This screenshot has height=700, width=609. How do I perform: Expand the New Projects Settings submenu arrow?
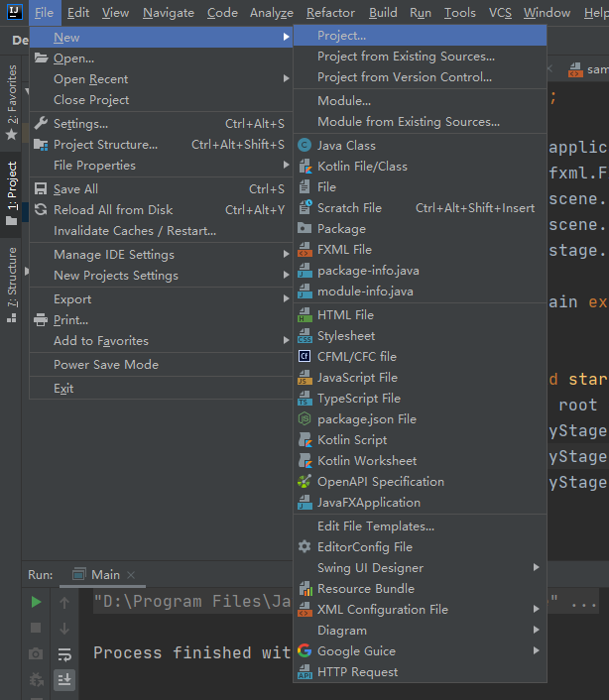point(287,275)
